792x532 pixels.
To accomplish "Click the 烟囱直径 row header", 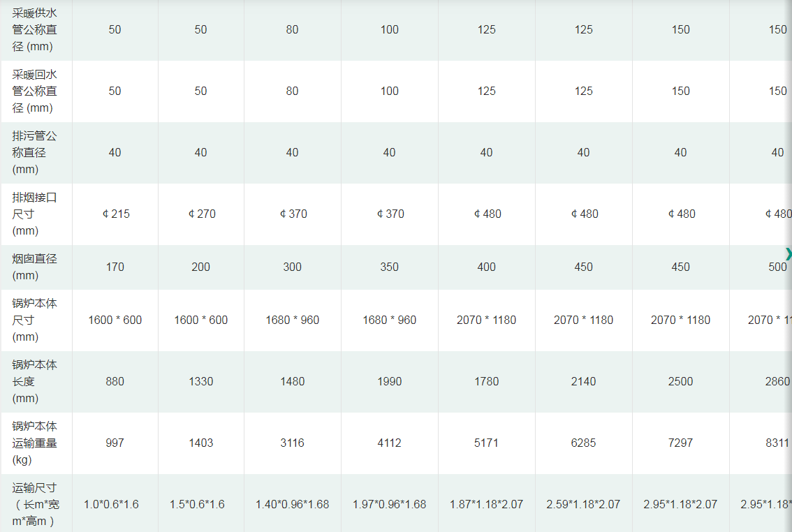I will point(35,267).
